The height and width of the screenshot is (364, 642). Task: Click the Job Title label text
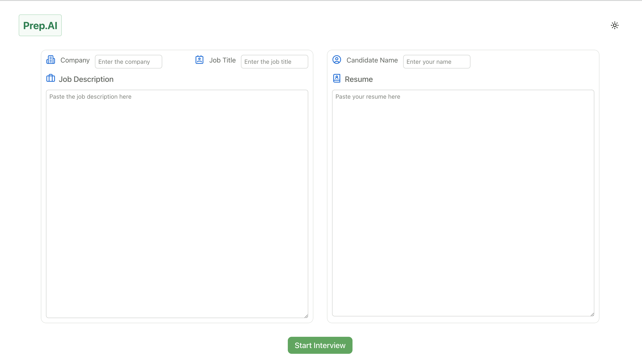coord(222,60)
